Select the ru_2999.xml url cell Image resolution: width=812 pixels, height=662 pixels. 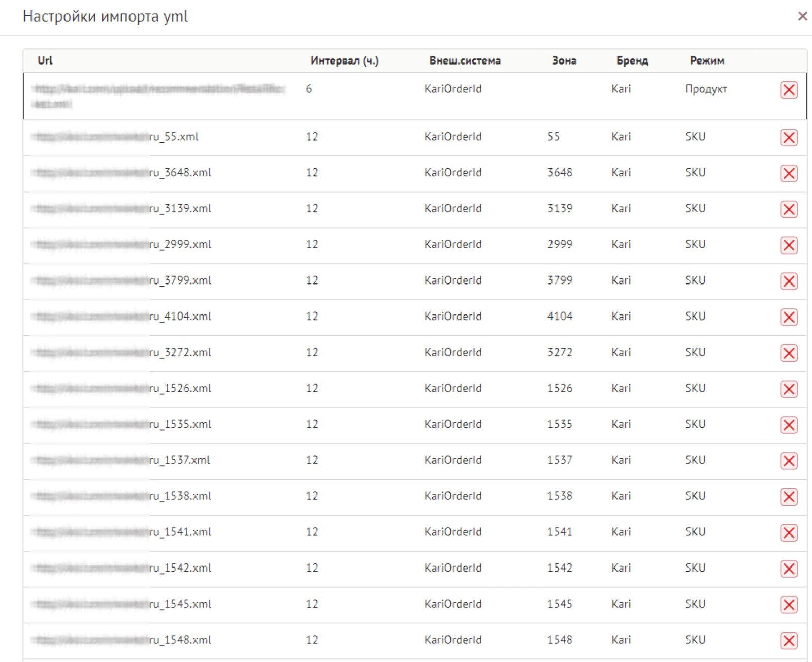(x=122, y=244)
